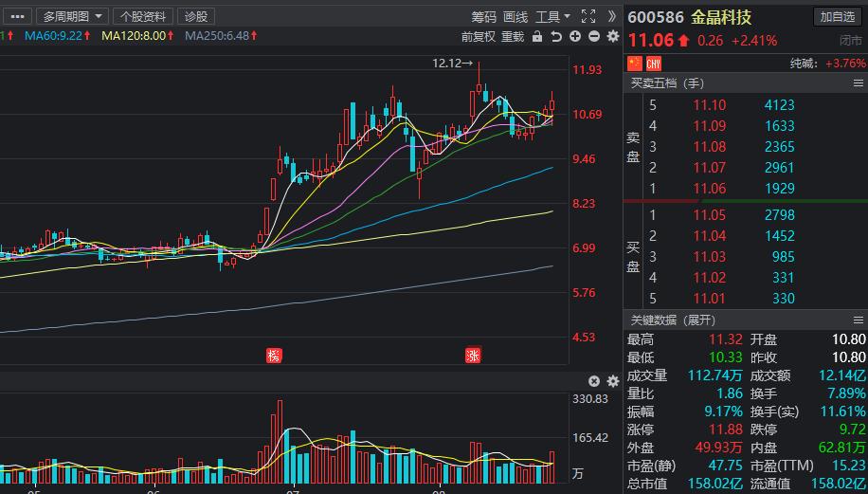Viewport: 868px width, 494px height.
Task: Select sell level 1 volume 1929
Action: [780, 189]
